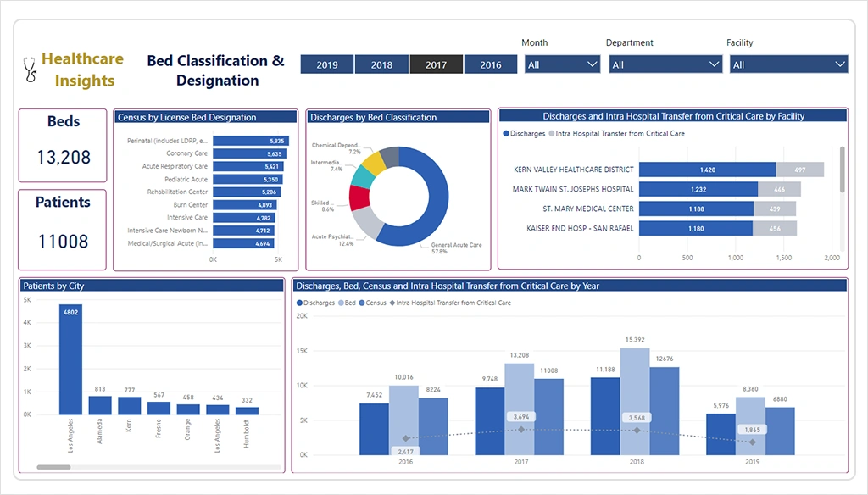Select the Kern Valley Healthcare District discharges bar
The image size is (868, 495).
click(x=707, y=170)
